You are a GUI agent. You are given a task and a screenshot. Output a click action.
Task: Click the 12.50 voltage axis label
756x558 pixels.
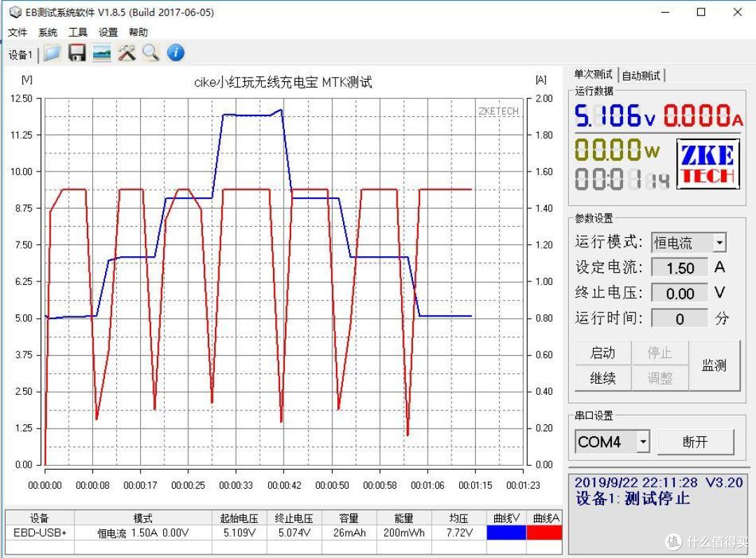click(21, 99)
